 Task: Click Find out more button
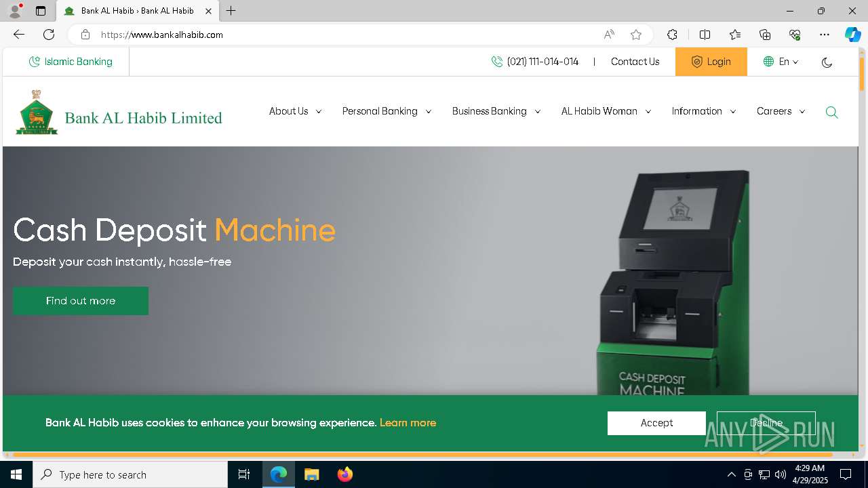click(81, 301)
